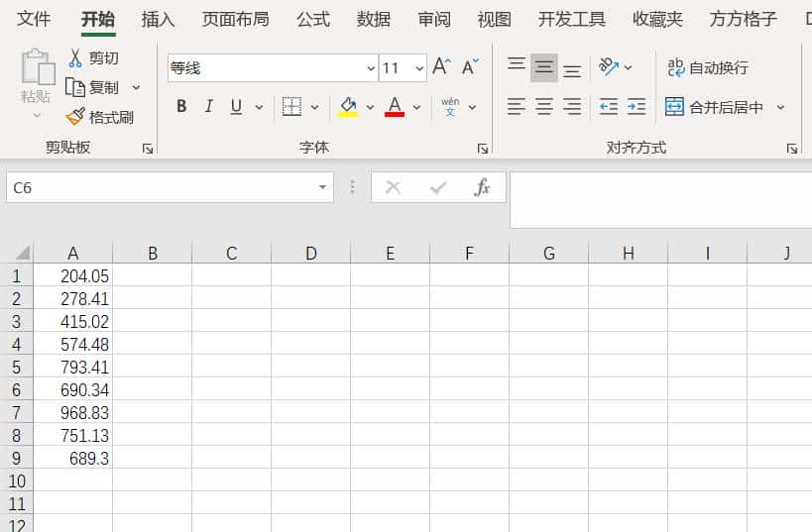Click 合并后居中 merge and center
The height and width of the screenshot is (532, 812).
pyautogui.click(x=714, y=107)
